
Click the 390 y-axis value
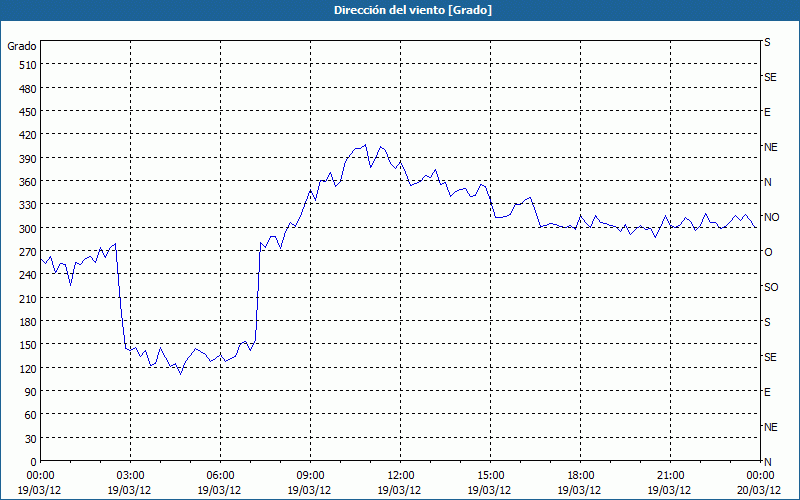[29, 159]
